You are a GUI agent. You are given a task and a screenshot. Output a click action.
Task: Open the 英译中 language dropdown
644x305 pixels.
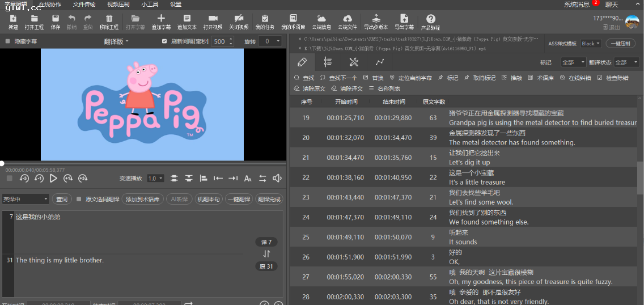click(26, 199)
